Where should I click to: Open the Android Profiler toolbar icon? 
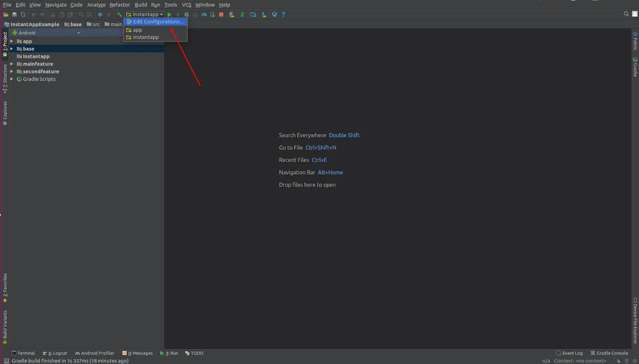[204, 15]
